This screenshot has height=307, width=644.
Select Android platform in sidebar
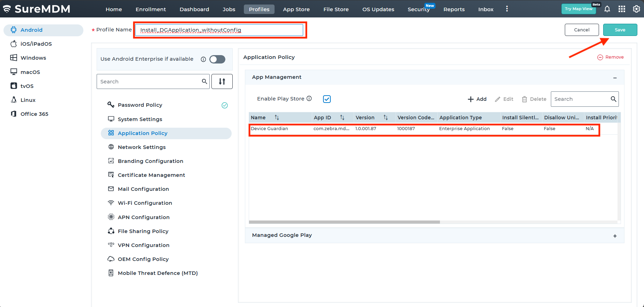point(44,30)
